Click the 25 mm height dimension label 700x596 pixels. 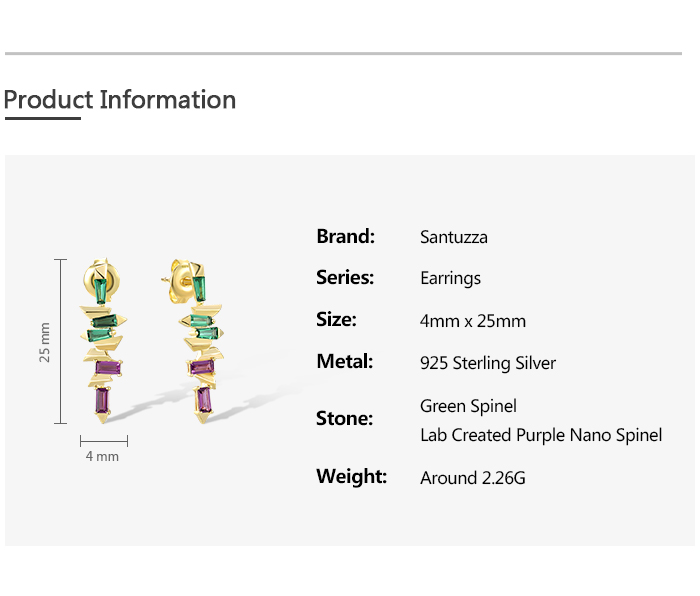click(44, 341)
